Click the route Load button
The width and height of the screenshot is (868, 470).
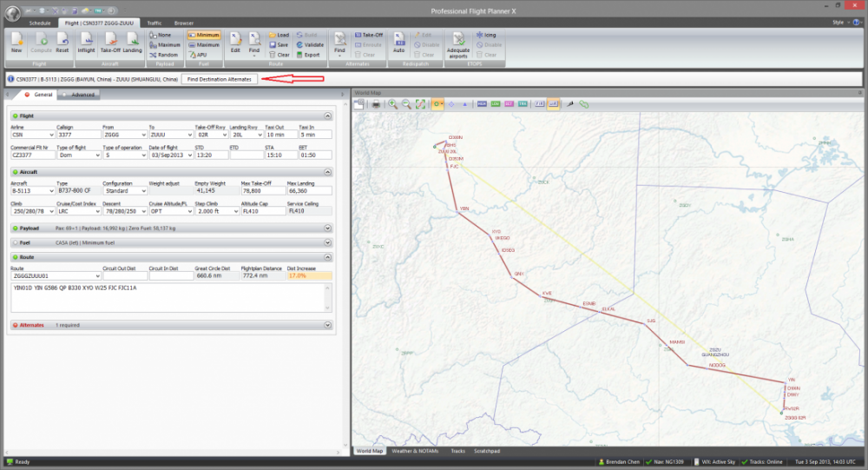pos(279,35)
